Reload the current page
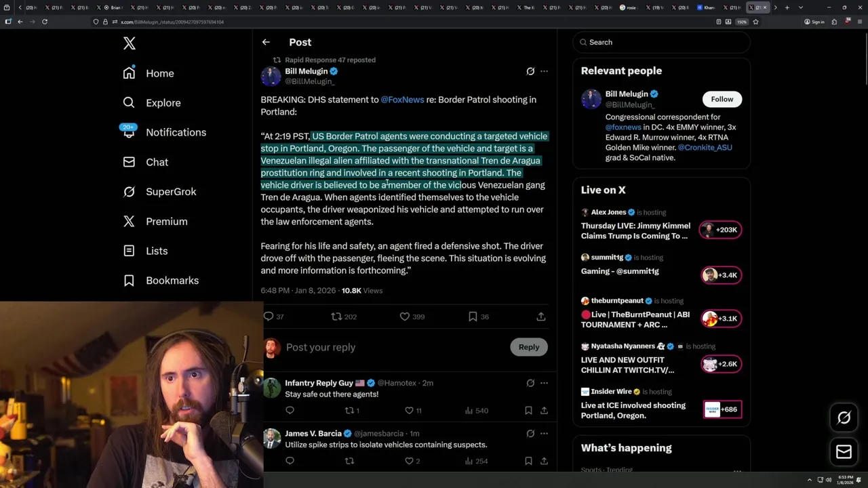 click(45, 22)
